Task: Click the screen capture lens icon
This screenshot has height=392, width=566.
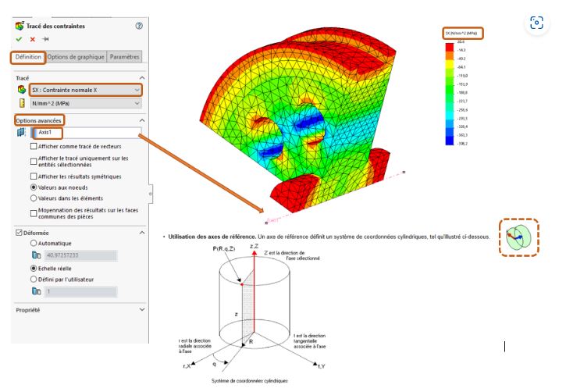Action: [x=537, y=23]
